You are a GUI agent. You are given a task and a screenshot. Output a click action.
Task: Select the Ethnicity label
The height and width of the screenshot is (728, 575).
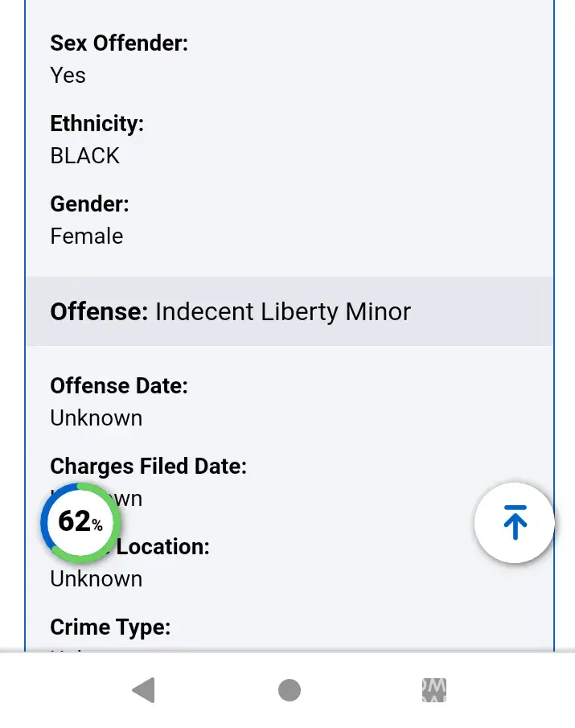click(x=97, y=124)
